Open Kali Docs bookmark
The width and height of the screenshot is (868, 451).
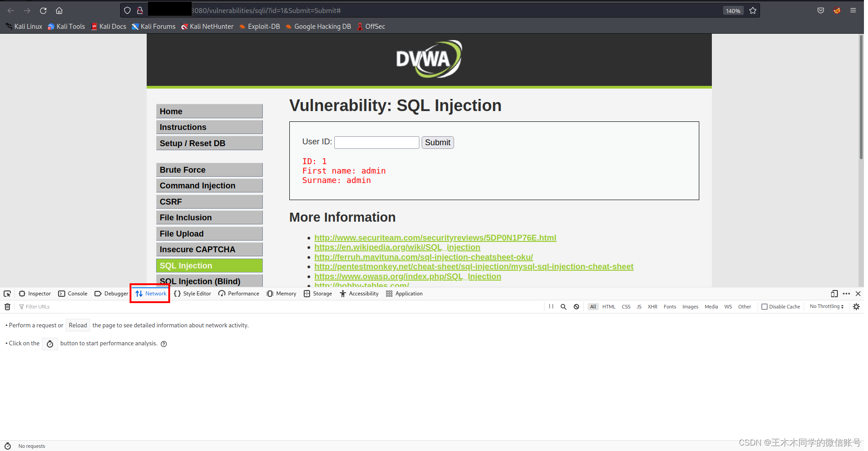[x=108, y=27]
